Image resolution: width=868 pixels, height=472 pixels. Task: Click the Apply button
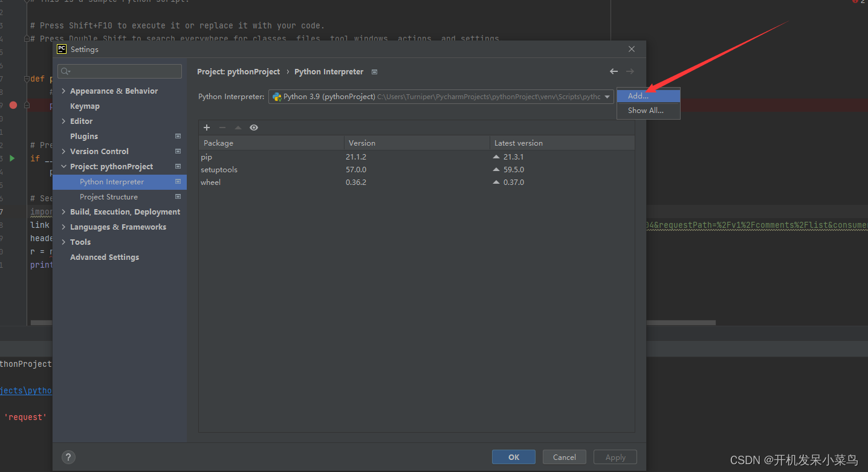(615, 457)
